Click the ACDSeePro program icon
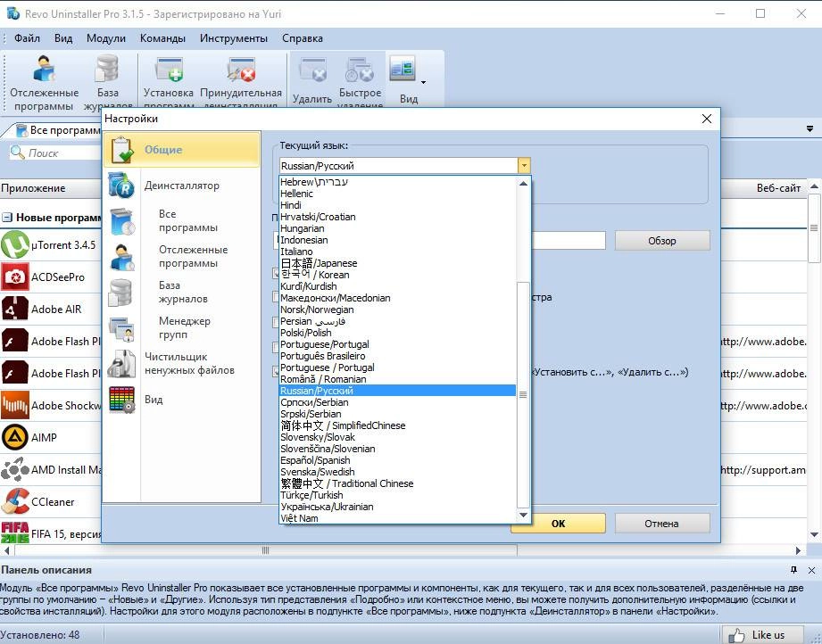Screen dimensions: 822x644 pos(14,277)
